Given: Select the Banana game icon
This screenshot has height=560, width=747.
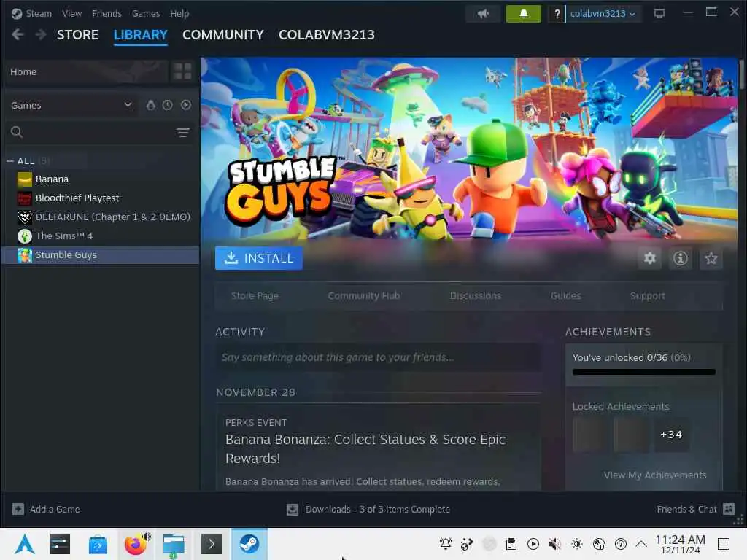Looking at the screenshot, I should tap(24, 179).
